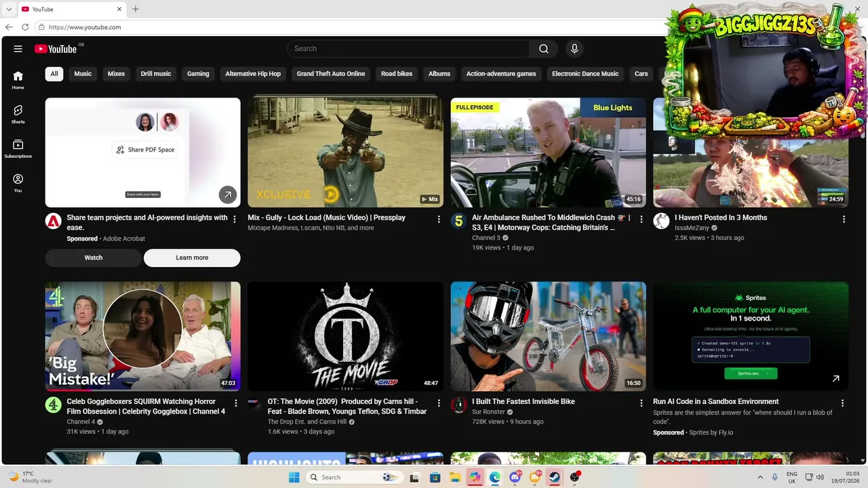
Task: Select the Music filter chip
Action: tap(83, 74)
